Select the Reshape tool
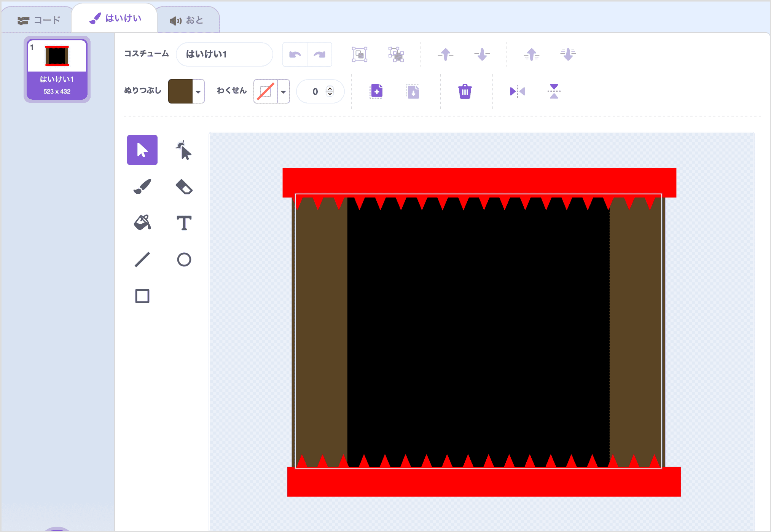The width and height of the screenshot is (771, 532). [184, 150]
